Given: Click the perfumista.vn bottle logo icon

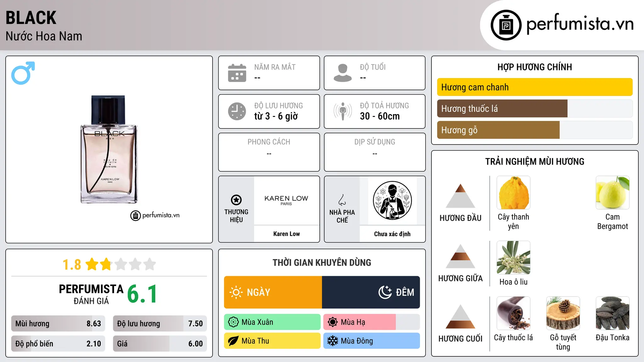Looking at the screenshot, I should tap(506, 25).
